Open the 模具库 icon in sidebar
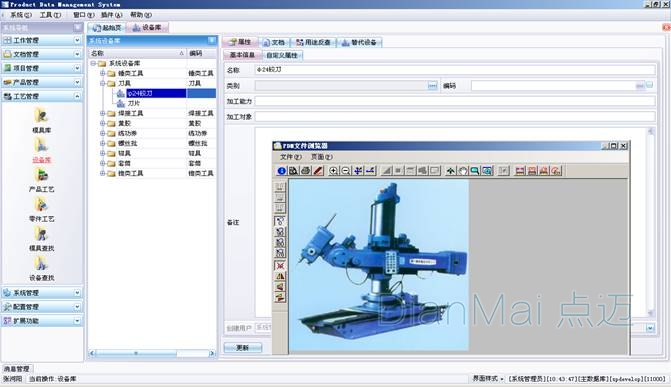The image size is (671, 387). point(42,120)
